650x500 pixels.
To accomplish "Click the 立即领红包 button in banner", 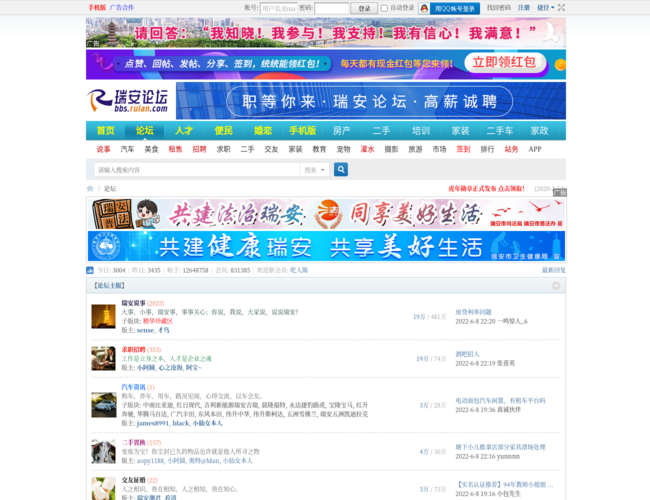I will pos(504,63).
